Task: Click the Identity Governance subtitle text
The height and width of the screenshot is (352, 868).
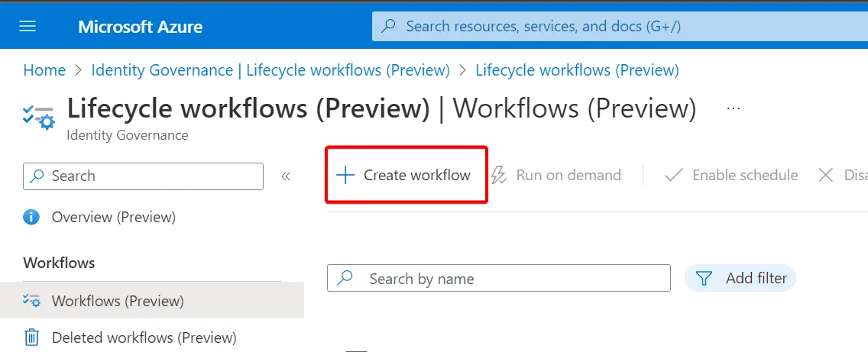Action: (128, 135)
